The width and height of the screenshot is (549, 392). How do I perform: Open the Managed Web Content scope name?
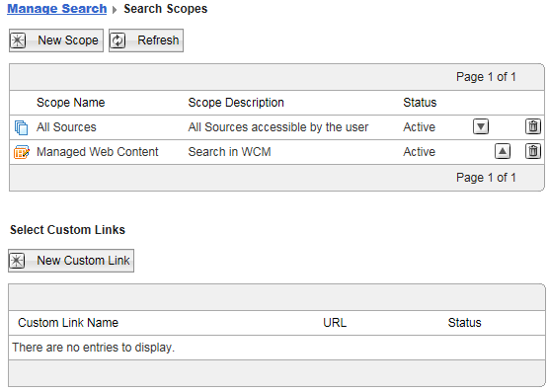(x=98, y=152)
